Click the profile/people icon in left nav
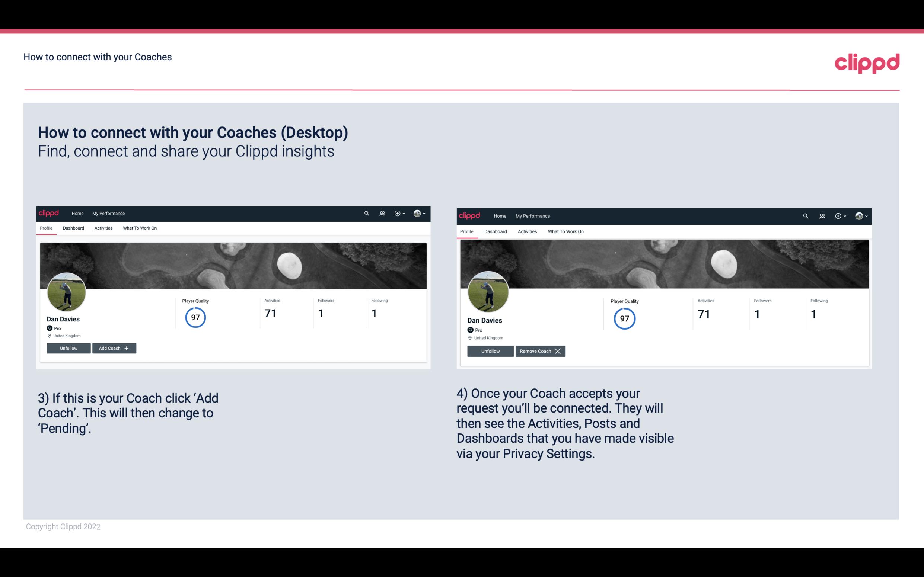The image size is (924, 577). coord(382,213)
